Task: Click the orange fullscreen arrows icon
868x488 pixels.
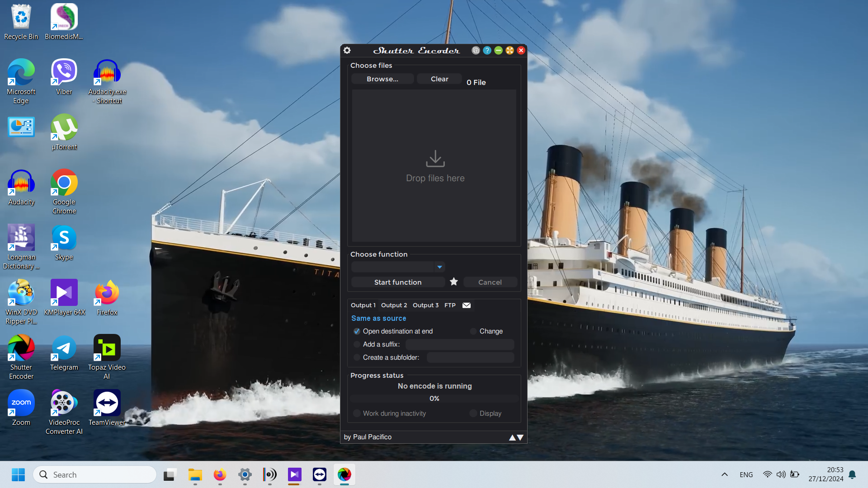Action: (509, 50)
